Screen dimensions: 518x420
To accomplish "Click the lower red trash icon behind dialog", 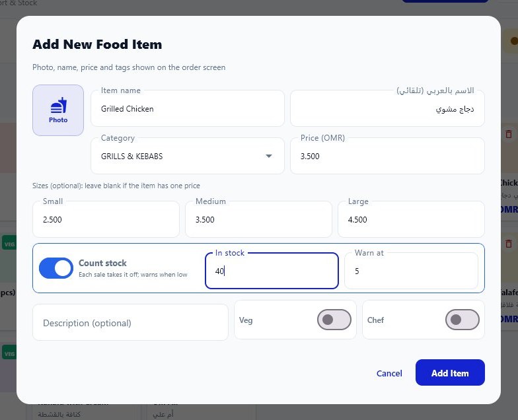I will [509, 244].
